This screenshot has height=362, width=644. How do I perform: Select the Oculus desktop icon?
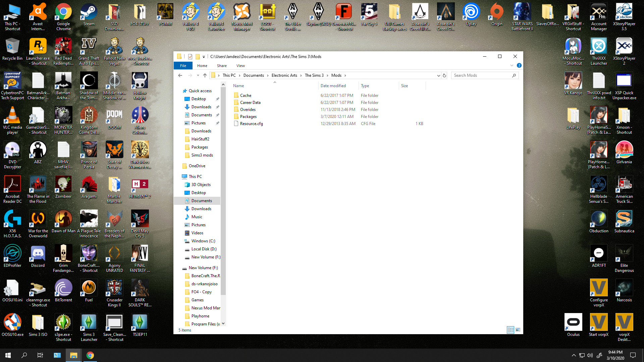(573, 325)
